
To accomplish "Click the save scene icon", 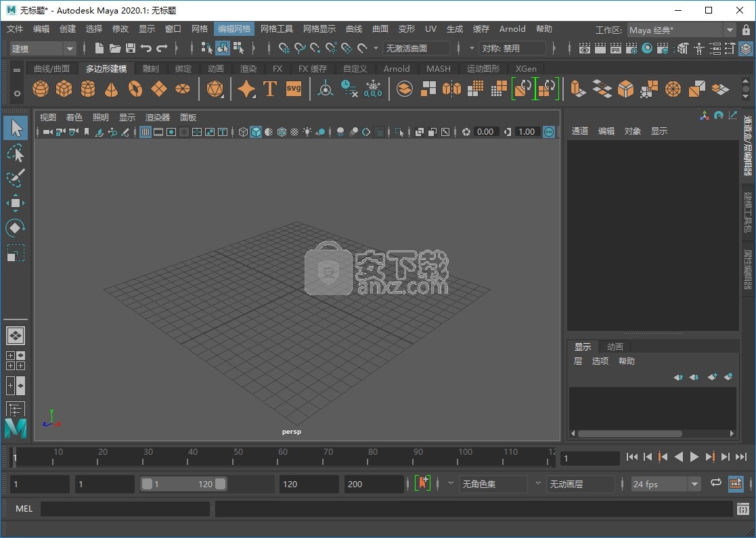I will coord(130,48).
